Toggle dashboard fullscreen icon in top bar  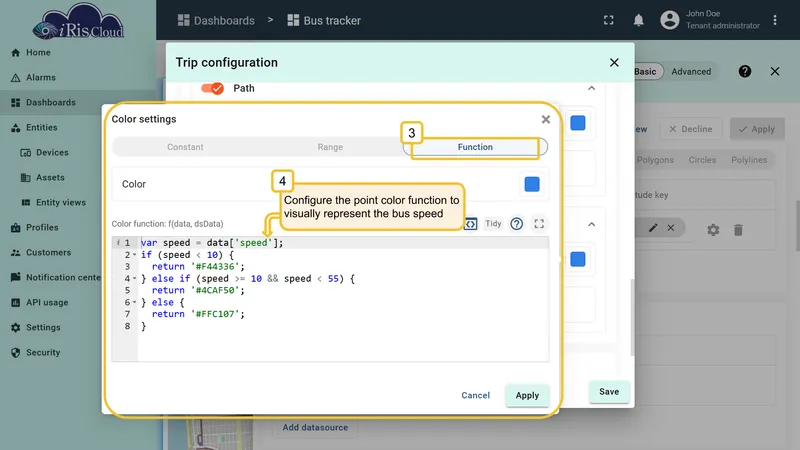(609, 20)
